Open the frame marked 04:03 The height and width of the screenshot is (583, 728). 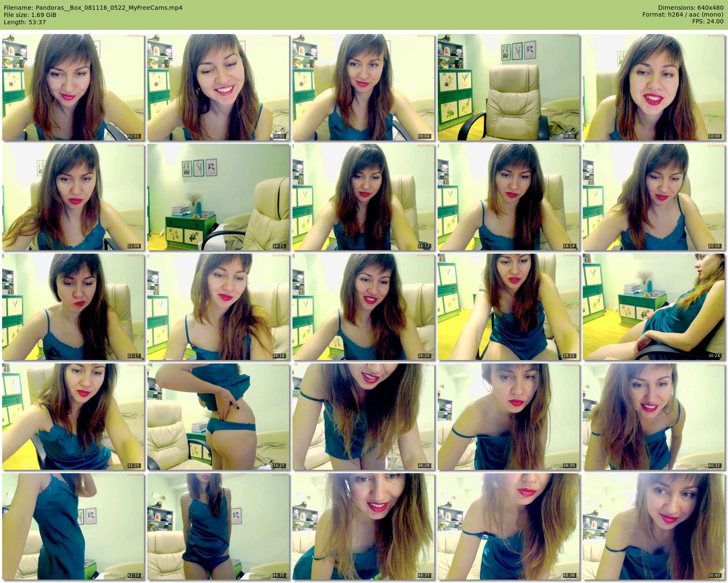tap(218, 87)
